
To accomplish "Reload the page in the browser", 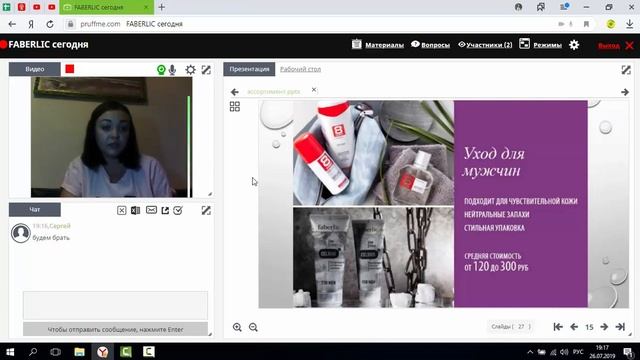I will (50, 24).
